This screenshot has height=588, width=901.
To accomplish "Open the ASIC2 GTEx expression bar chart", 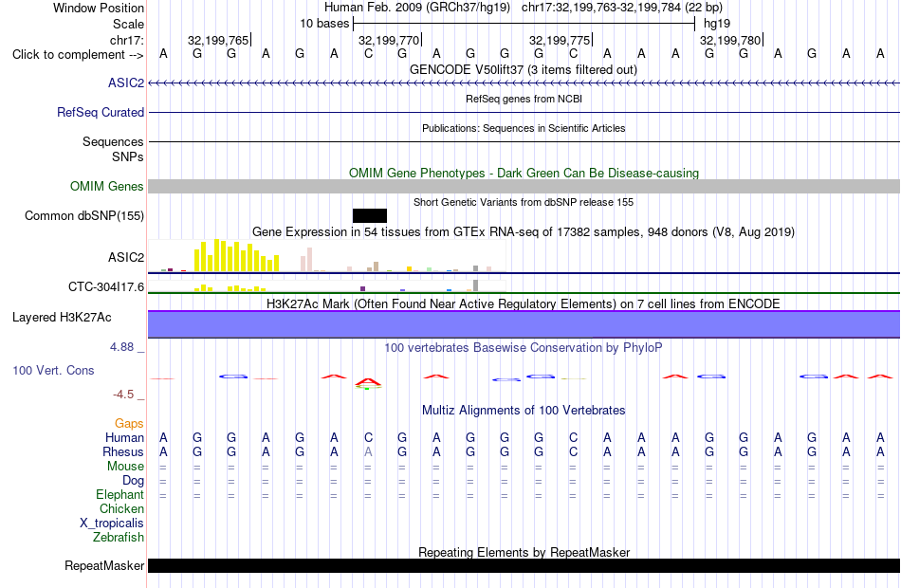I will click(327, 256).
